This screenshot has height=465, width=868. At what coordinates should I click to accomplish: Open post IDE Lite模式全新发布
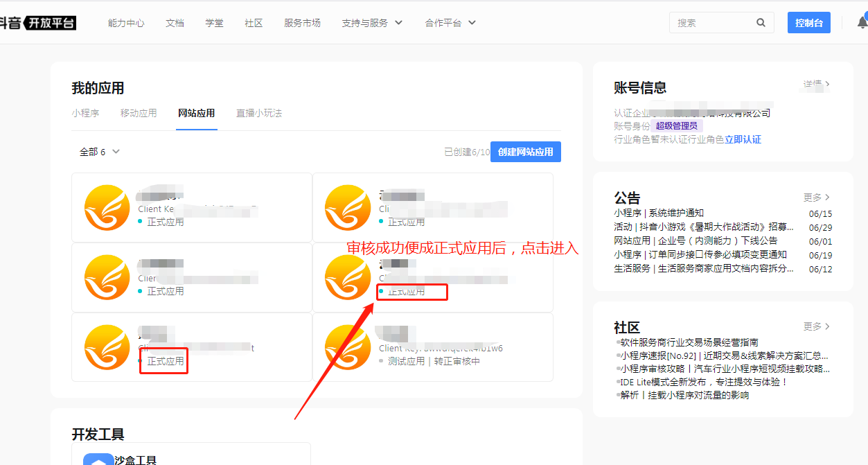(x=704, y=382)
